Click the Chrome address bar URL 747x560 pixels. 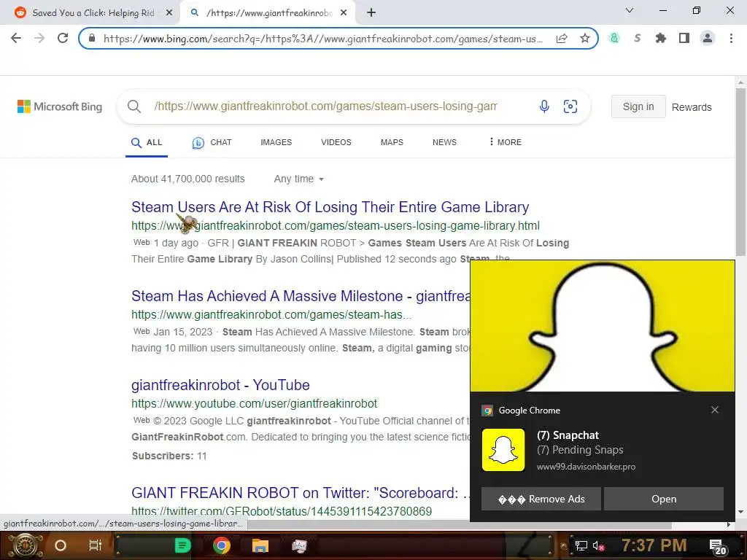[x=323, y=39]
